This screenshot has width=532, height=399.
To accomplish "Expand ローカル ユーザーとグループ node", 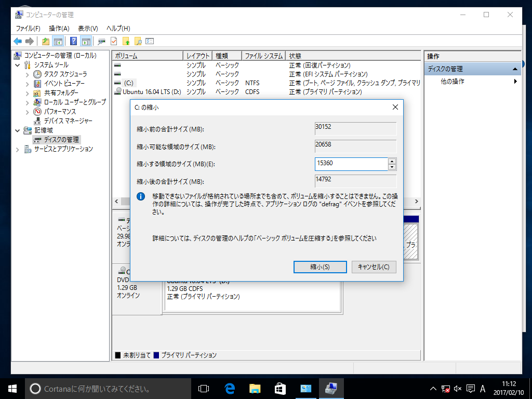I will pos(28,102).
